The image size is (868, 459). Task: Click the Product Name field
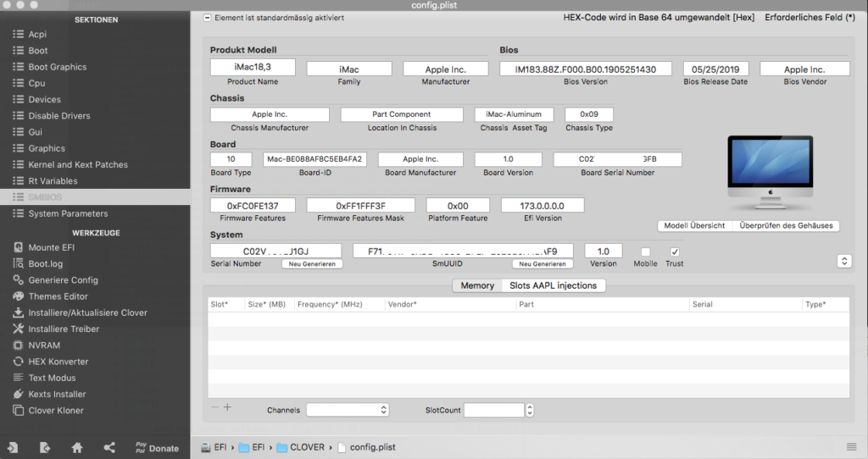(x=253, y=67)
